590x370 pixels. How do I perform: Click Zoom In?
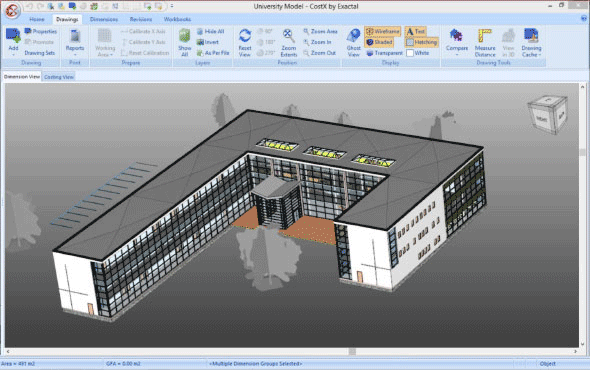coord(317,42)
